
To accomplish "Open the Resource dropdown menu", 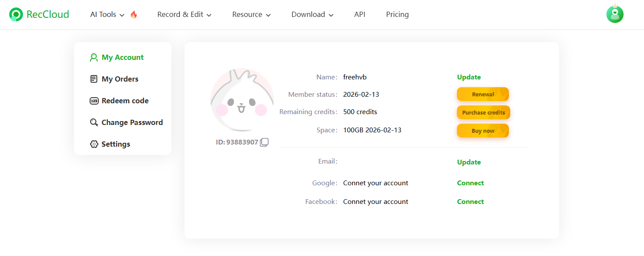I will (251, 14).
